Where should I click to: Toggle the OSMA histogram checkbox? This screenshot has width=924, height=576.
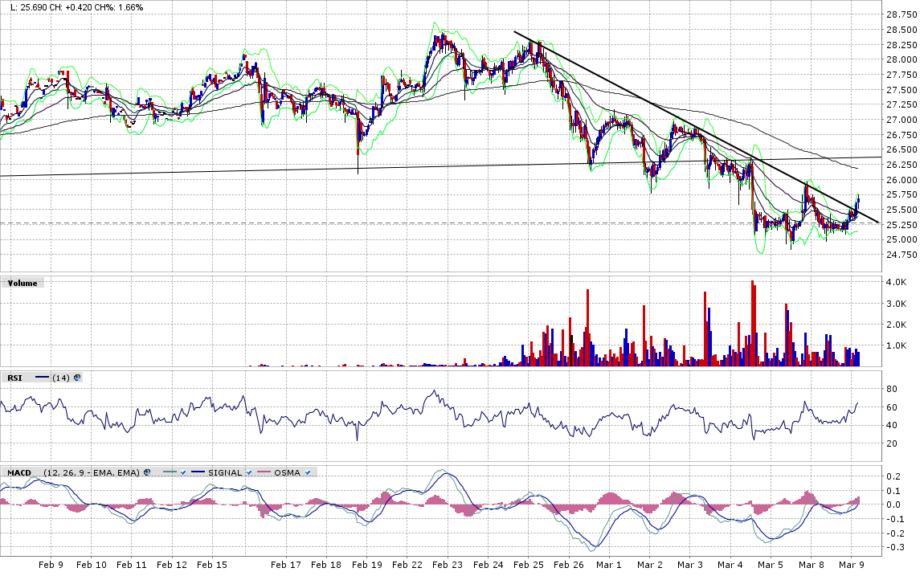click(308, 472)
